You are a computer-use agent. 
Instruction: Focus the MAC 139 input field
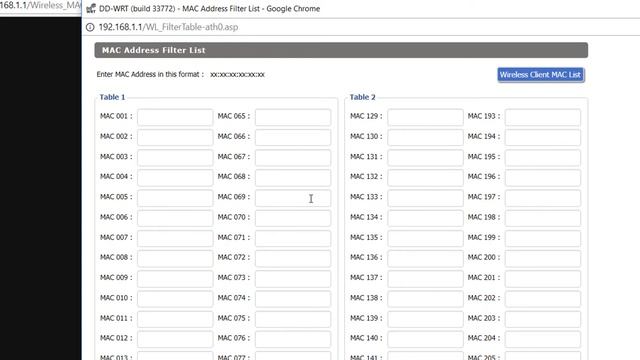(425, 319)
